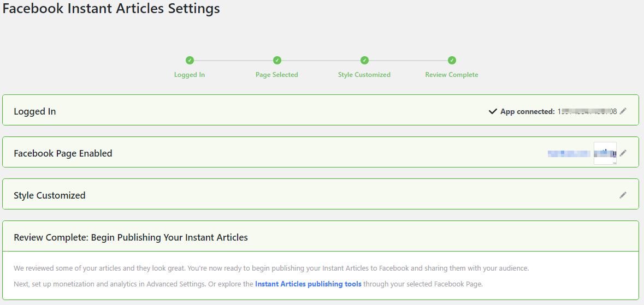Open Instant Articles publishing tools link

pyautogui.click(x=308, y=284)
